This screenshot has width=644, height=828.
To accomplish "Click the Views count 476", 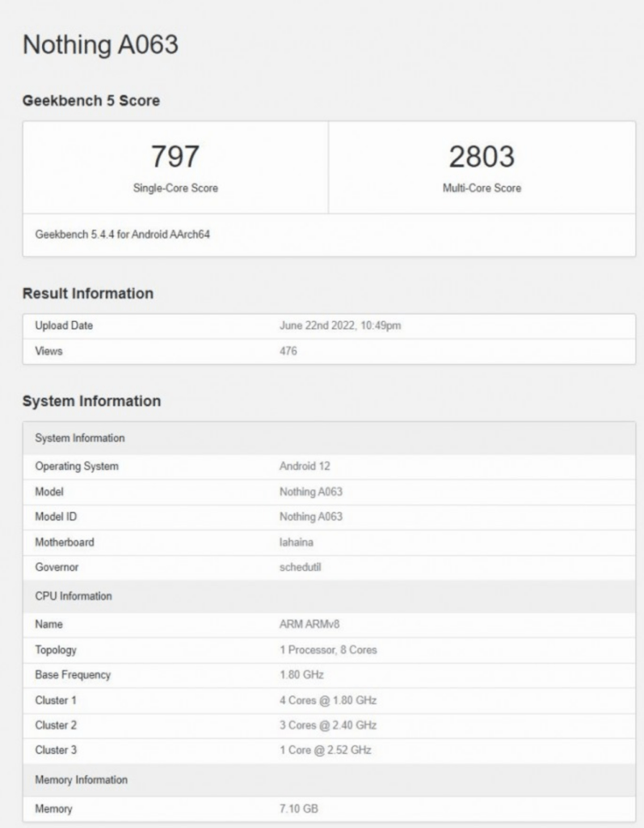I will 289,351.
